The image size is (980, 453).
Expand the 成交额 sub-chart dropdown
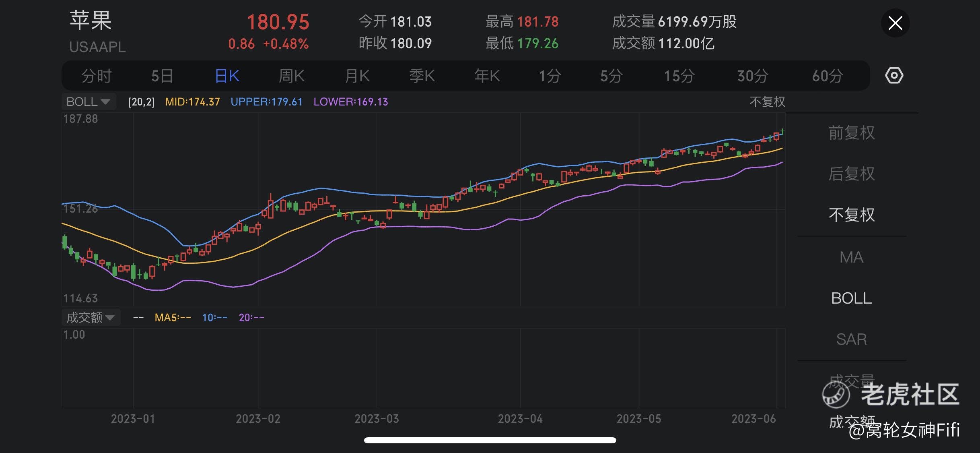point(91,317)
